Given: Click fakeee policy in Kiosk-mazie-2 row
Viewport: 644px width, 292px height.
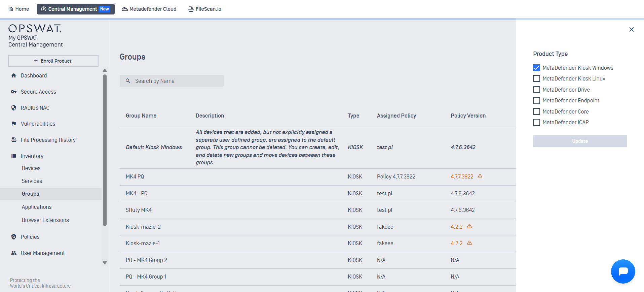Looking at the screenshot, I should [x=385, y=227].
